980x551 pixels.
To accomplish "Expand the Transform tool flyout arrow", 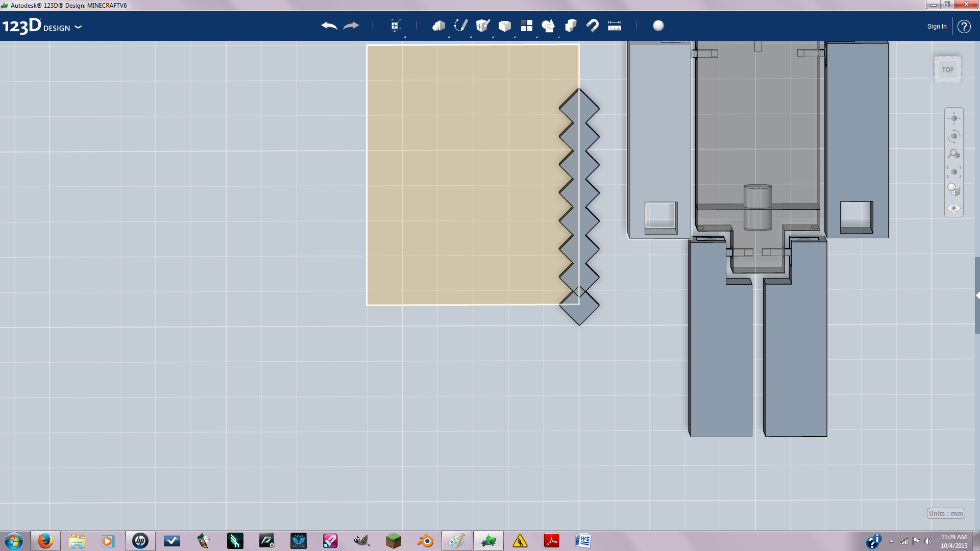I will coord(405,37).
